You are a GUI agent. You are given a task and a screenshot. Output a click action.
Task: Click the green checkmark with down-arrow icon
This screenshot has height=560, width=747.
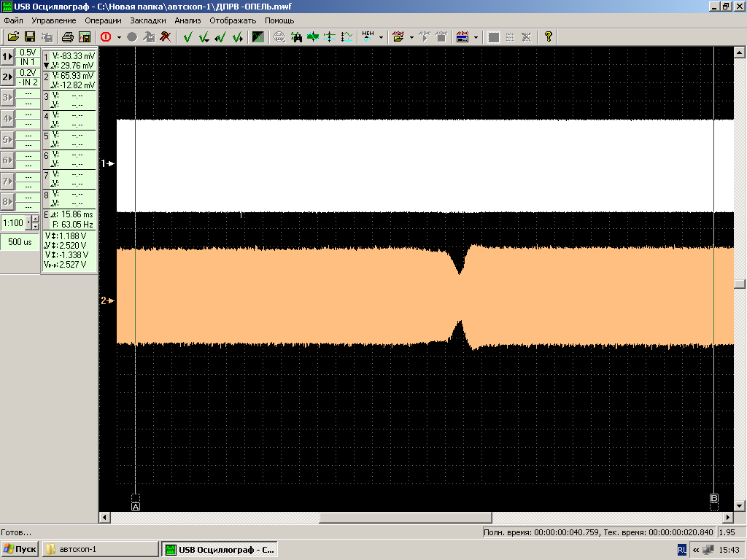(x=204, y=37)
